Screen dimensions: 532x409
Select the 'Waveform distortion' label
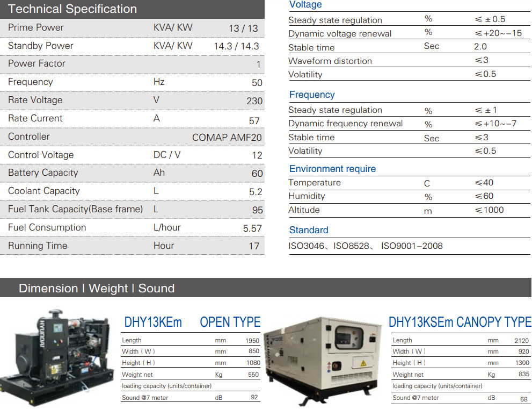tap(330, 61)
